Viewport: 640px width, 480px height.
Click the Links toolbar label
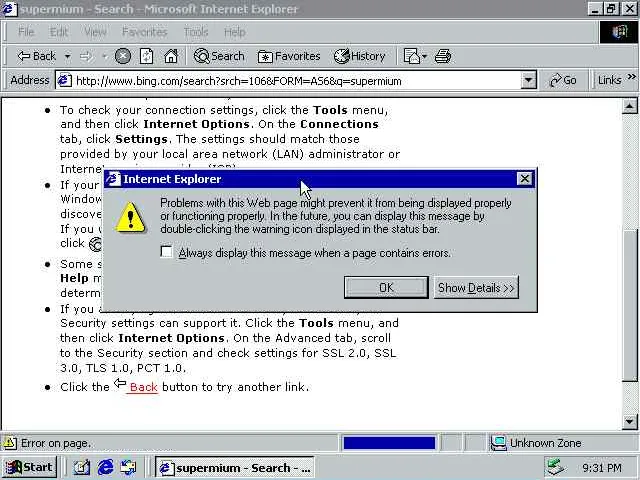[x=609, y=80]
